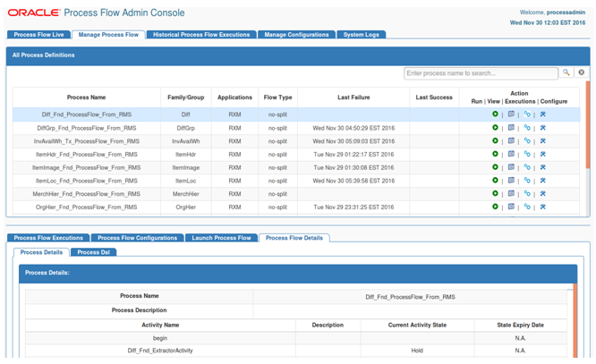
Task: Select ItemHdr_Fnd_ProcessFlow_From_RMS process name
Action: (87, 154)
